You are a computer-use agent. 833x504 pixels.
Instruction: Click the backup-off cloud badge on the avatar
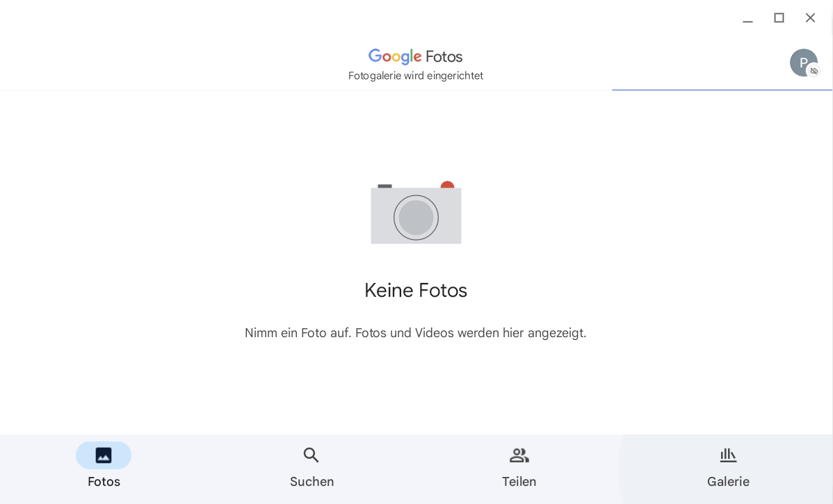point(814,71)
